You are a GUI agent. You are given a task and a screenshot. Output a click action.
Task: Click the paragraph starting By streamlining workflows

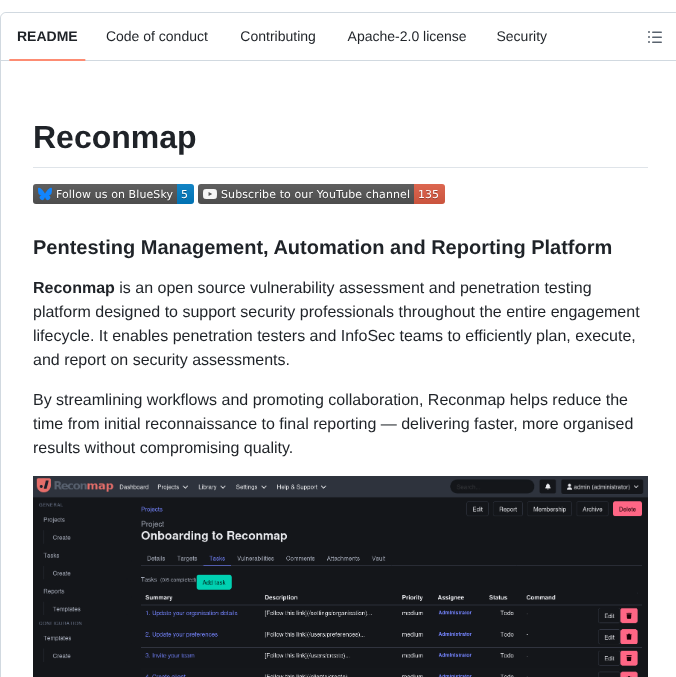(333, 424)
